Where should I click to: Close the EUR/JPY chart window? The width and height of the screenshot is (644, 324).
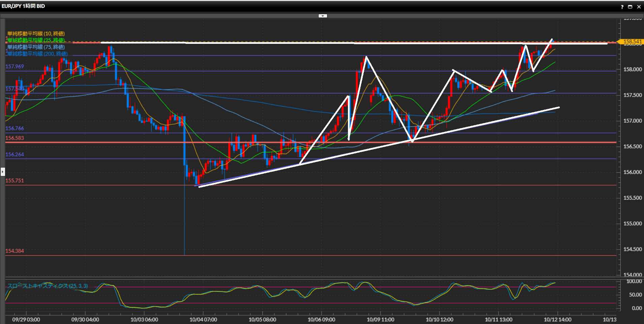[639, 7]
